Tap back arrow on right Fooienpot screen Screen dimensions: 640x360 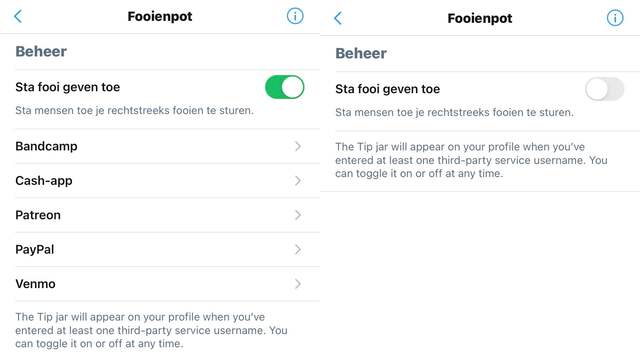338,18
